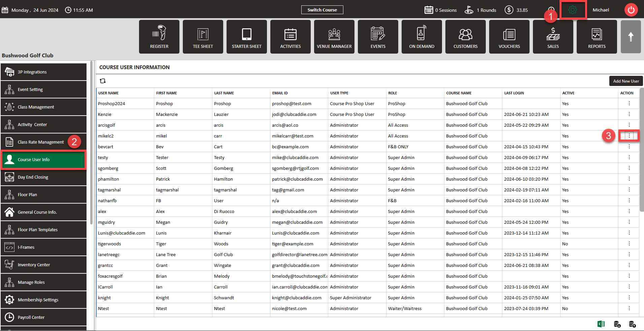Click the sidebar vertical scrollbar
The width and height of the screenshot is (644, 331).
[x=91, y=143]
